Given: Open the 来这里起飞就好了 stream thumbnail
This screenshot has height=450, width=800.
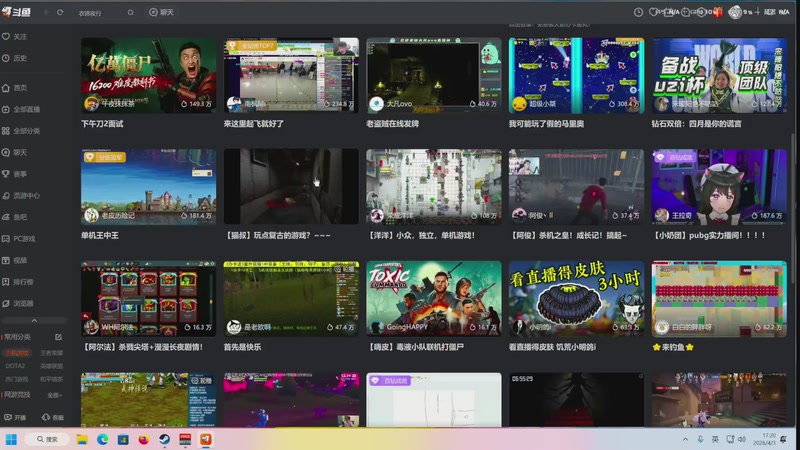Looking at the screenshot, I should pyautogui.click(x=291, y=76).
